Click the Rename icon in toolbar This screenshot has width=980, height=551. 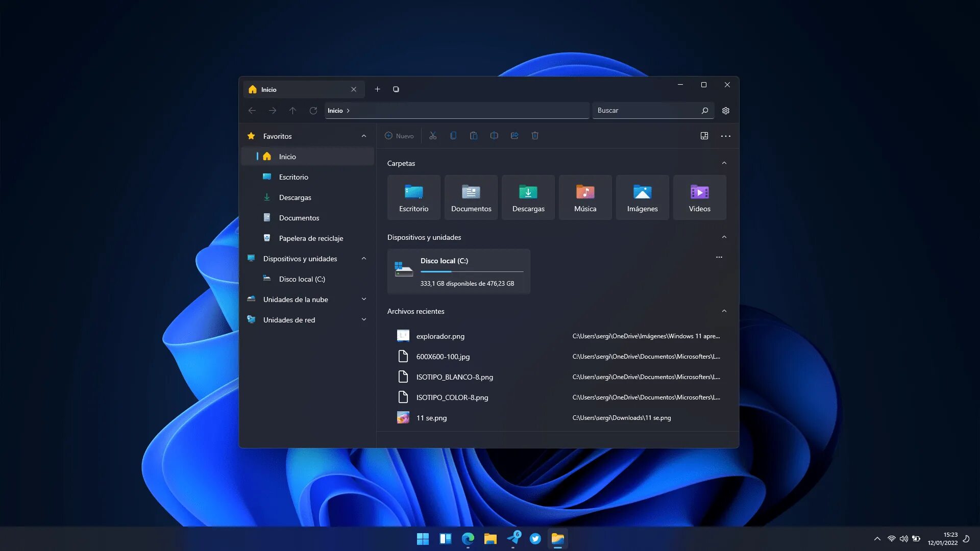point(494,136)
